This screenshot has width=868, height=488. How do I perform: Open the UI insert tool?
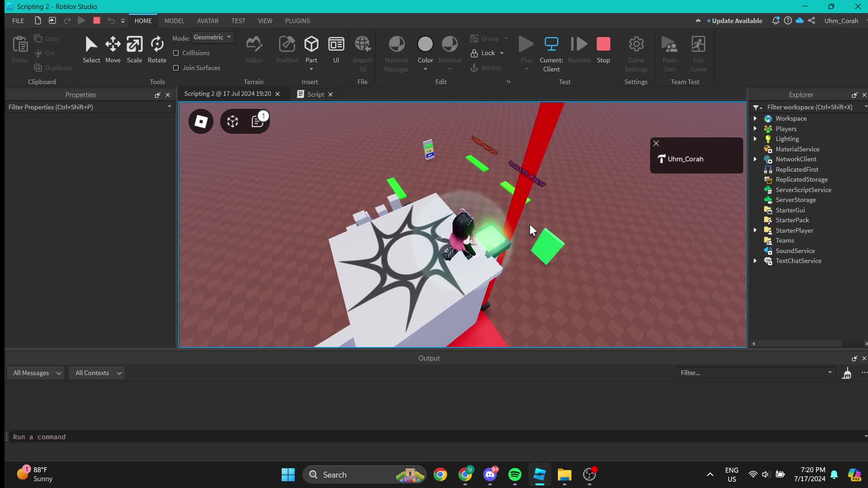(x=336, y=50)
